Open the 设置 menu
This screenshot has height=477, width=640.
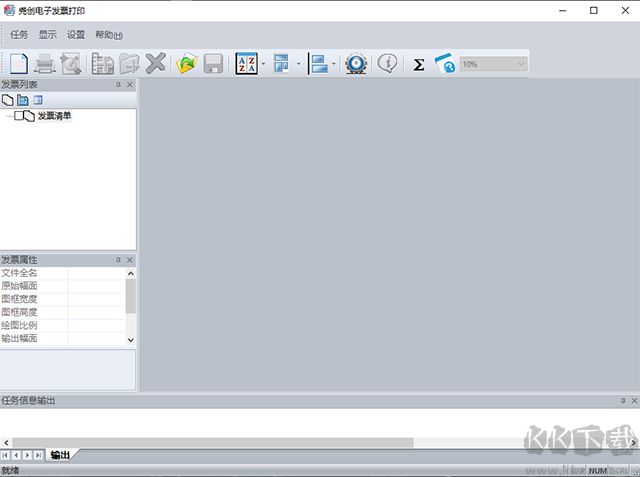click(76, 35)
